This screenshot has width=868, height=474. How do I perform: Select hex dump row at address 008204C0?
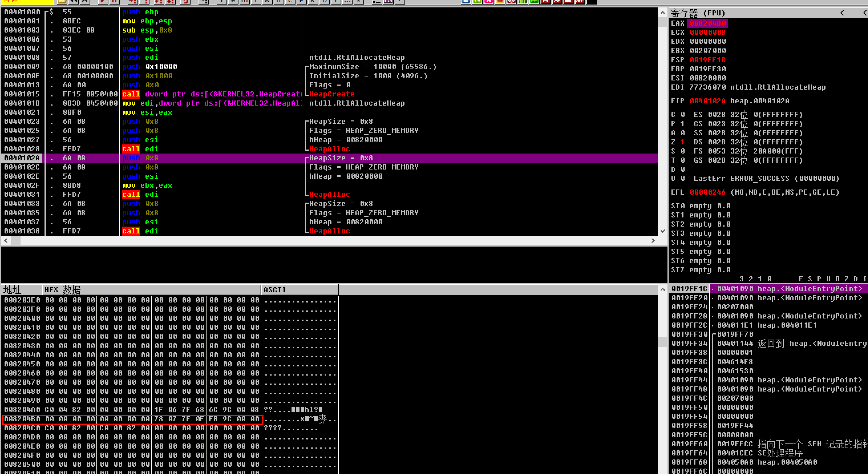coord(170,428)
